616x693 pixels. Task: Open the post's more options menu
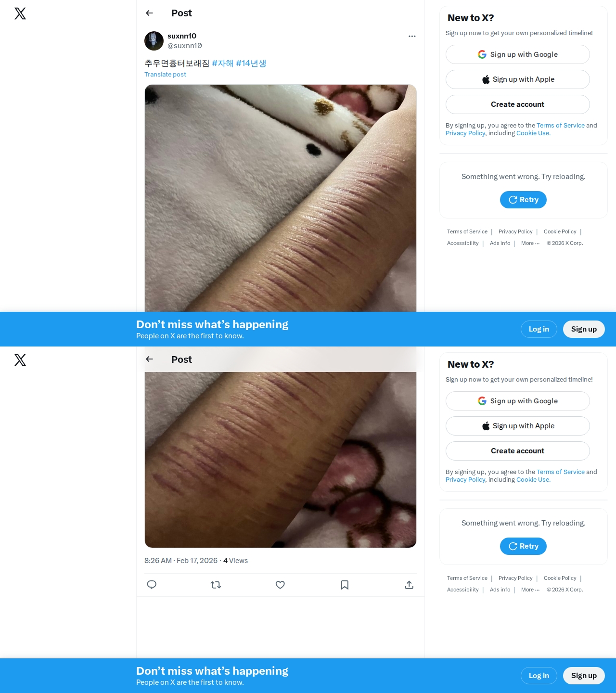coord(412,36)
